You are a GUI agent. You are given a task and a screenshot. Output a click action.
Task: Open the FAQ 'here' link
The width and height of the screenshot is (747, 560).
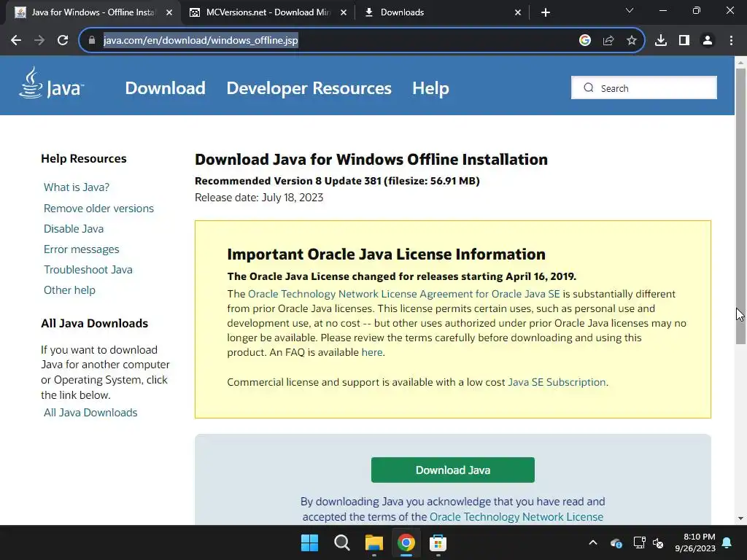[x=372, y=352]
